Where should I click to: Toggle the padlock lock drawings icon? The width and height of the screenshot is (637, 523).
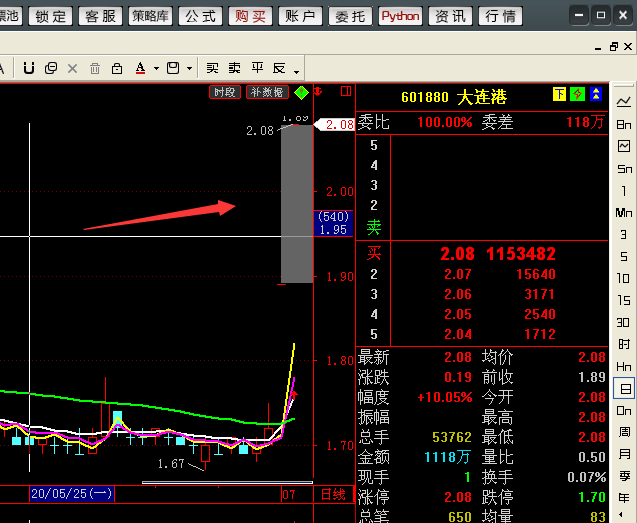click(117, 68)
